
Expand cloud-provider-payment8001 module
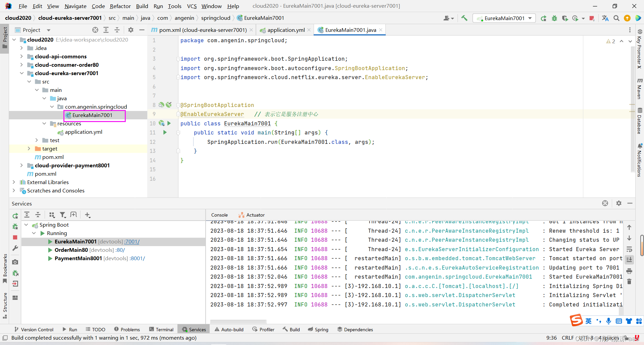click(21, 165)
